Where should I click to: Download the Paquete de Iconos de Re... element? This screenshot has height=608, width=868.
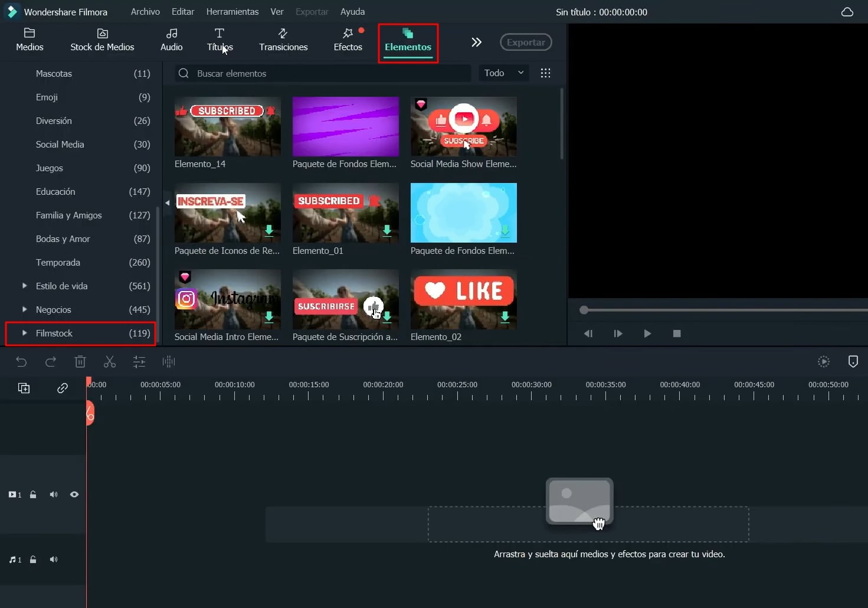pyautogui.click(x=269, y=231)
